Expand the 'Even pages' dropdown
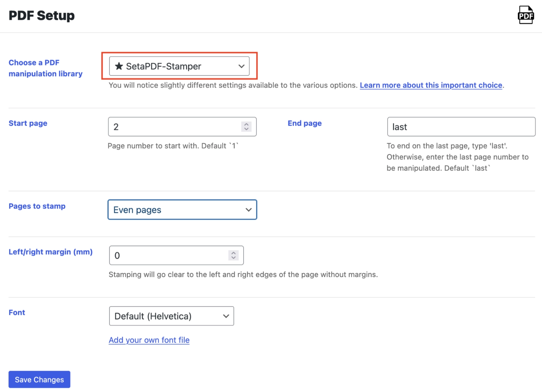Image resolution: width=542 pixels, height=392 pixels. coord(182,210)
